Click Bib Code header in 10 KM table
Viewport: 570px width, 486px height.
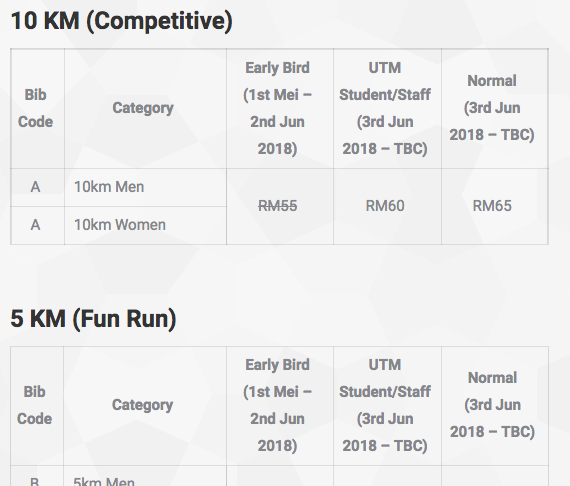tap(36, 108)
